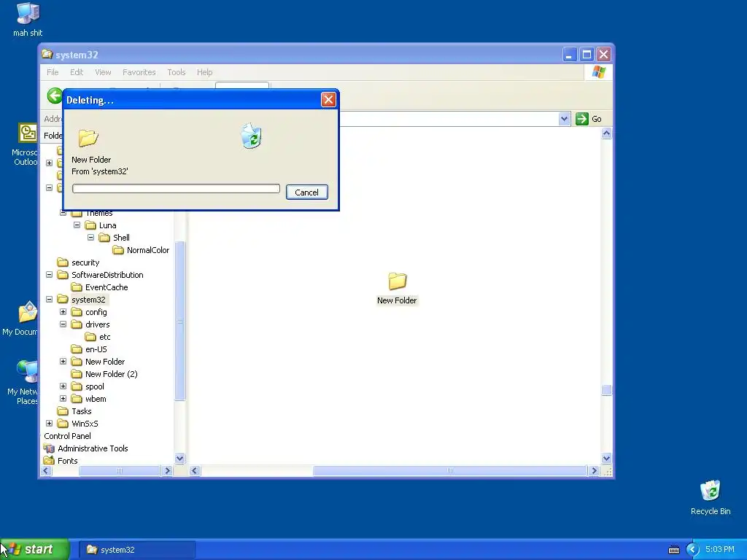747x560 pixels.
Task: Collapse the SoftwareDistribution node
Action: pos(49,274)
